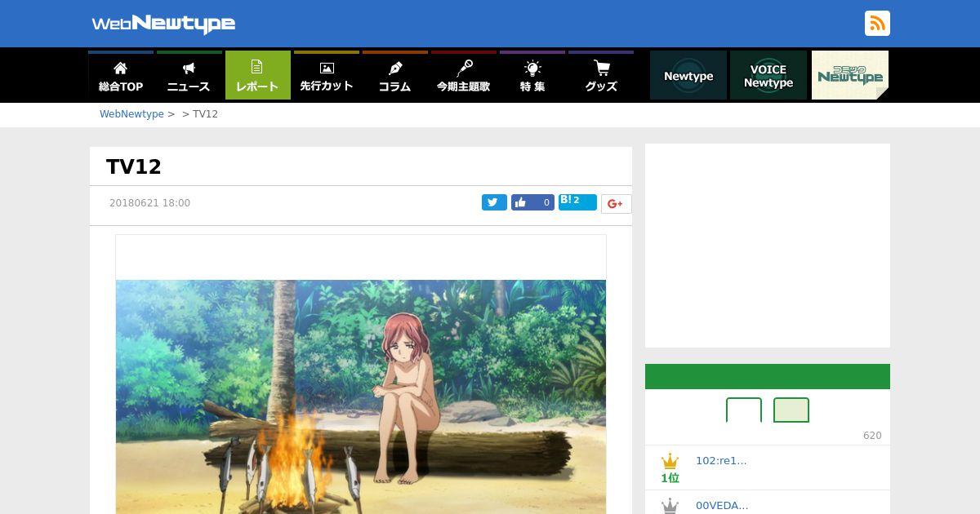Click the TV12 article title
The height and width of the screenshot is (514, 980).
pos(134,166)
